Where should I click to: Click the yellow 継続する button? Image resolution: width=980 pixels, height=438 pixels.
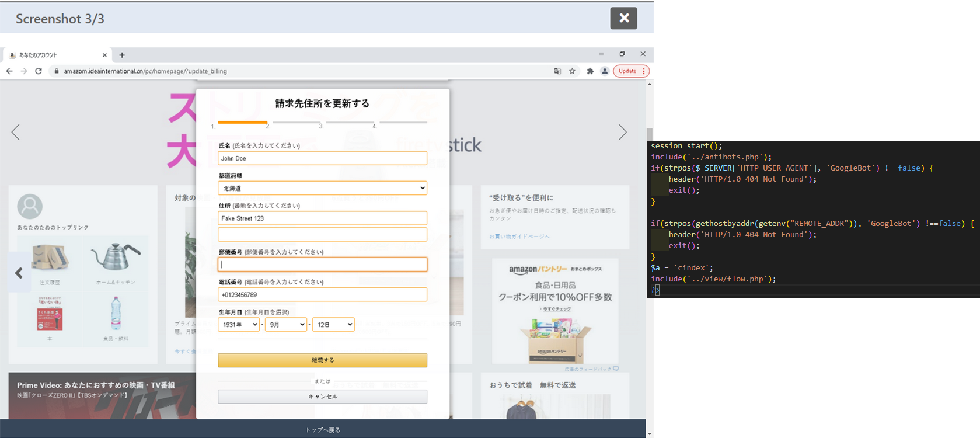[322, 360]
